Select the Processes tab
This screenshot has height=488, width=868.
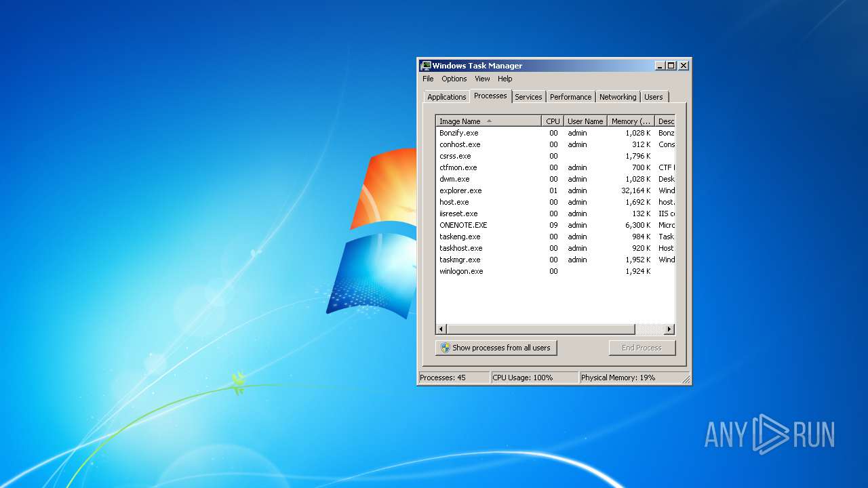click(490, 96)
